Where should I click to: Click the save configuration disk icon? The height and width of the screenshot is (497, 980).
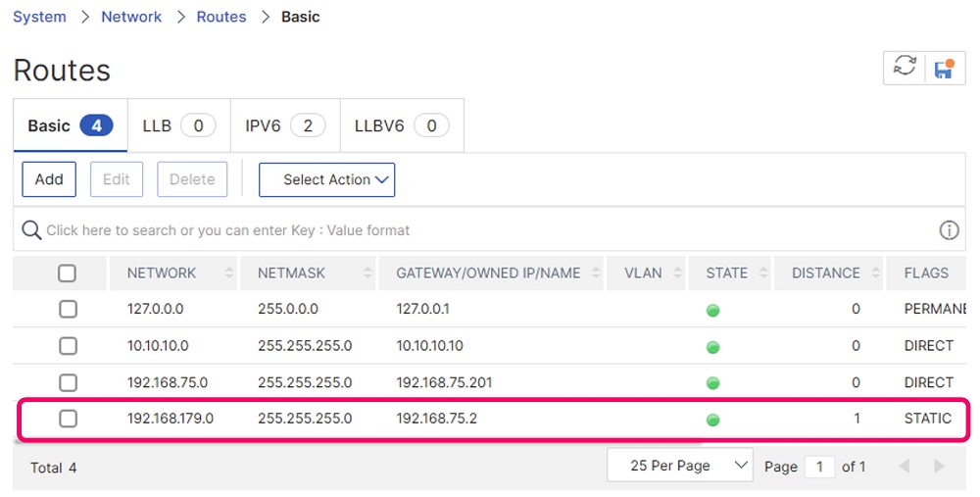[x=945, y=69]
